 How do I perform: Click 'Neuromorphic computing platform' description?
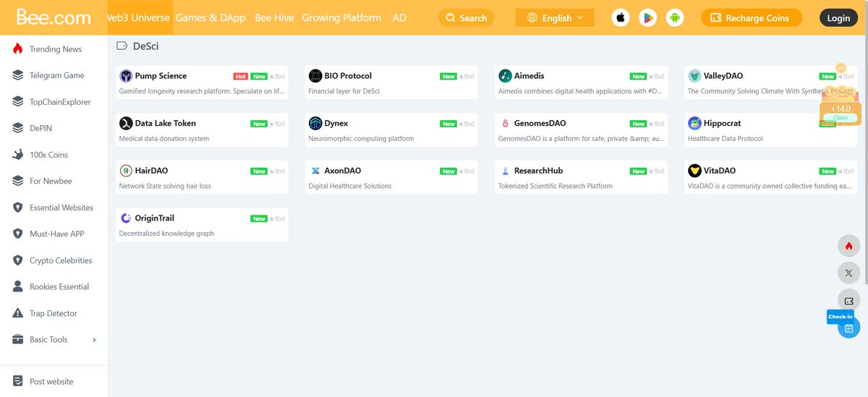361,139
